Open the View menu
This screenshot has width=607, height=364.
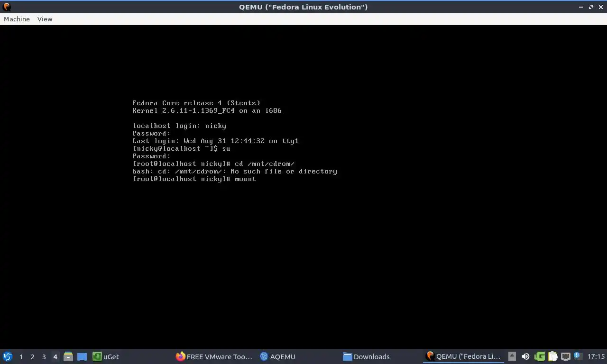[45, 19]
